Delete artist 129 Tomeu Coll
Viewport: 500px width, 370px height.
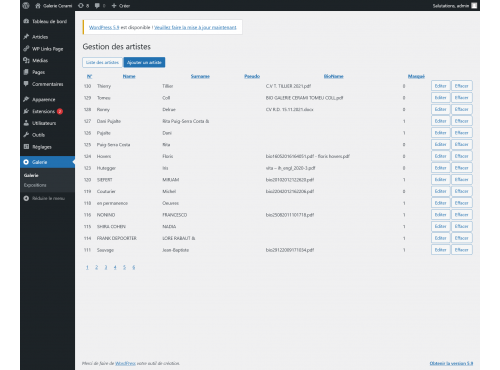[462, 98]
